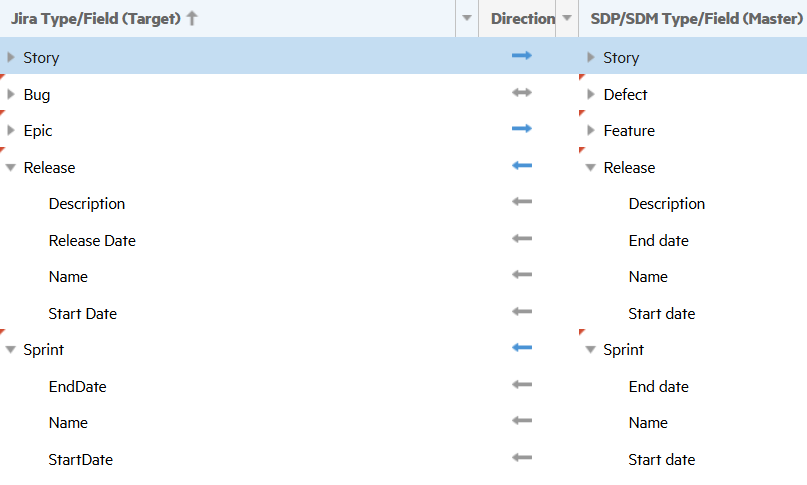This screenshot has width=807, height=485.
Task: Select the StartDate field under Jira Sprint
Action: (x=80, y=460)
